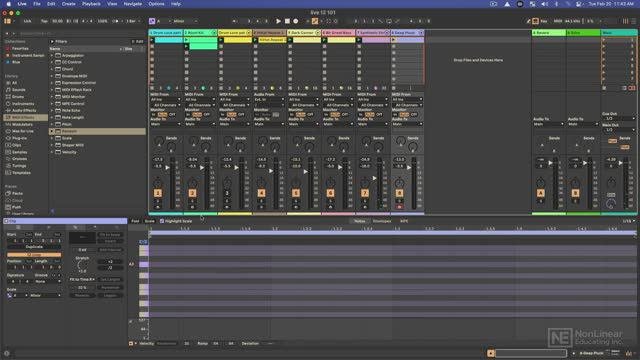Arm track 8 record button
The image size is (640, 360).
coord(399,207)
